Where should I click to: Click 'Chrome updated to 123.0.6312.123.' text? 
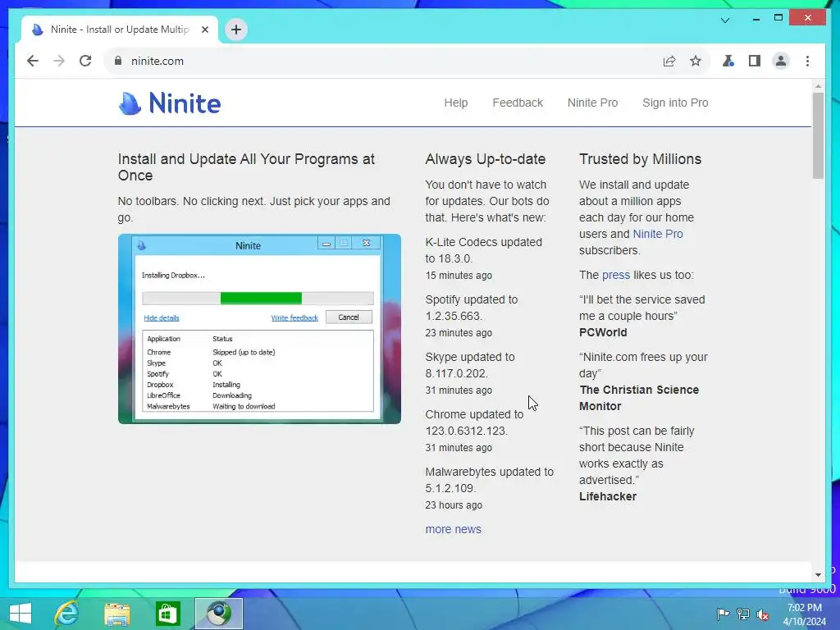point(474,422)
